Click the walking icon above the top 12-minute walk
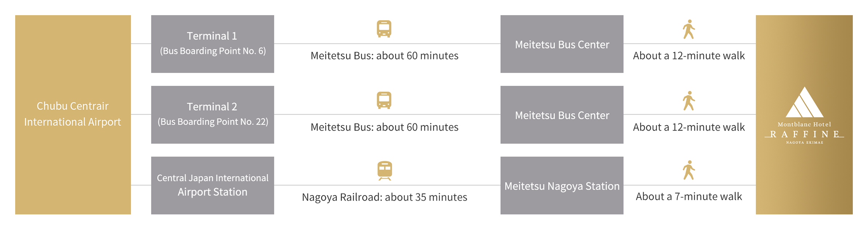Viewport: 868px width, 231px height. point(689,29)
